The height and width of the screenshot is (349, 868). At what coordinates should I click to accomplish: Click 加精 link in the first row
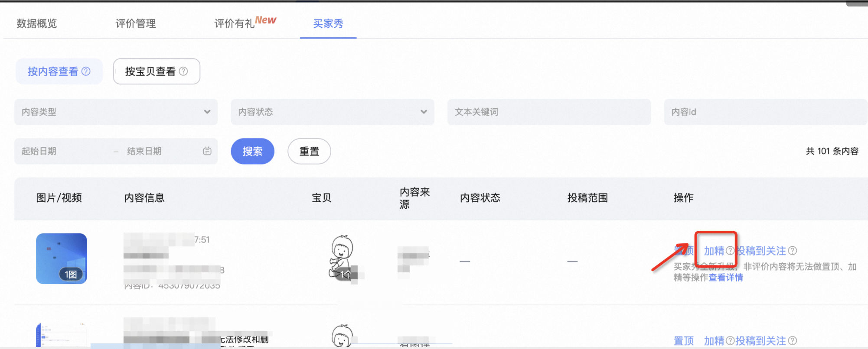coord(714,251)
